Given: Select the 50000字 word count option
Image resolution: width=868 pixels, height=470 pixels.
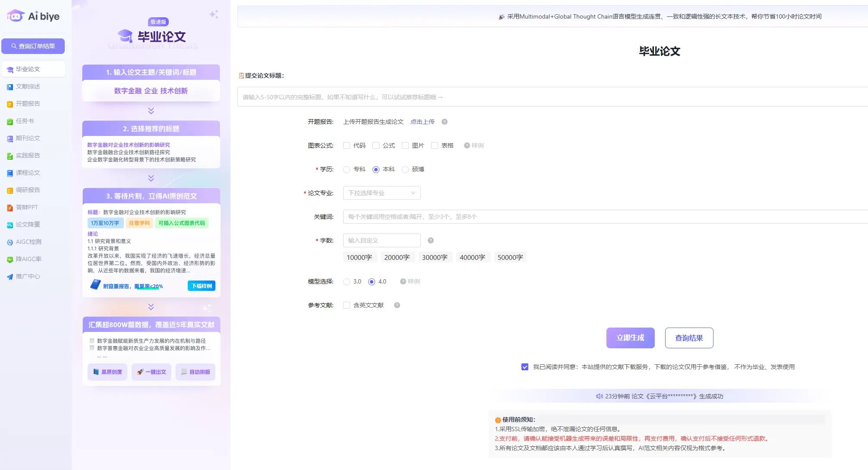Looking at the screenshot, I should tap(510, 257).
